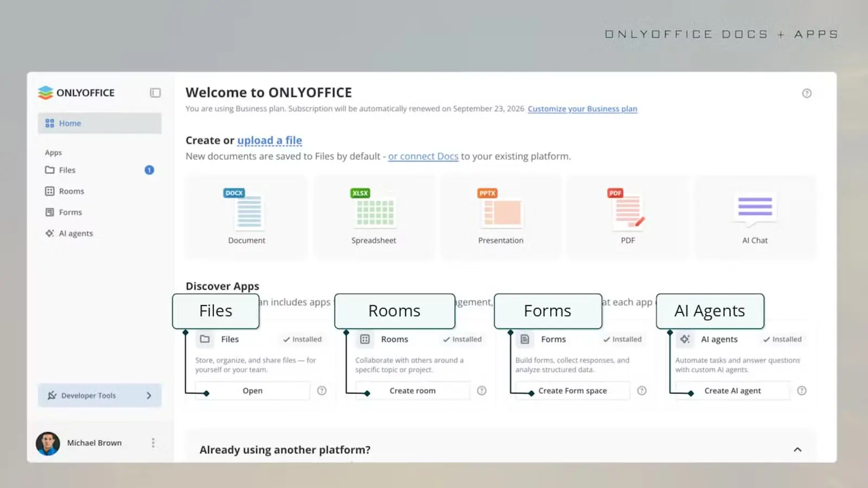
Task: Click Installed status on the Forms card
Action: (622, 339)
